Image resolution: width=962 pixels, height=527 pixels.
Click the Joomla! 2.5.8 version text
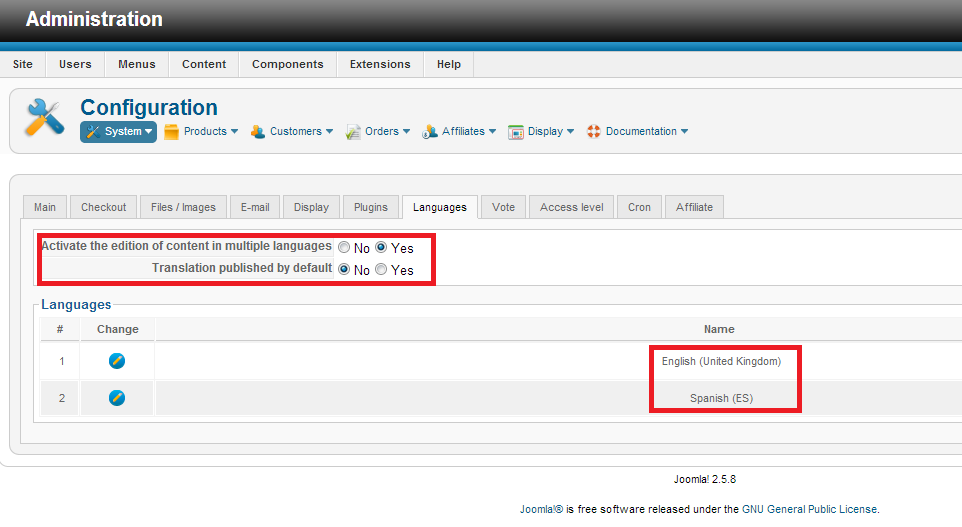pyautogui.click(x=704, y=479)
